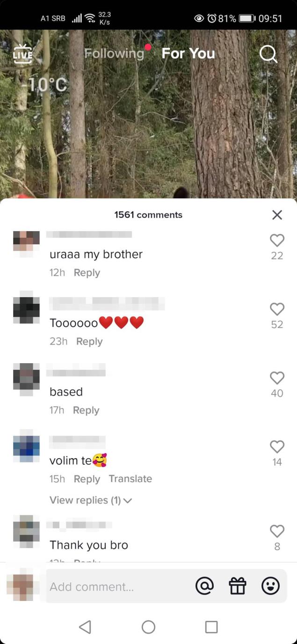Tap the search magnifier icon

pyautogui.click(x=268, y=54)
